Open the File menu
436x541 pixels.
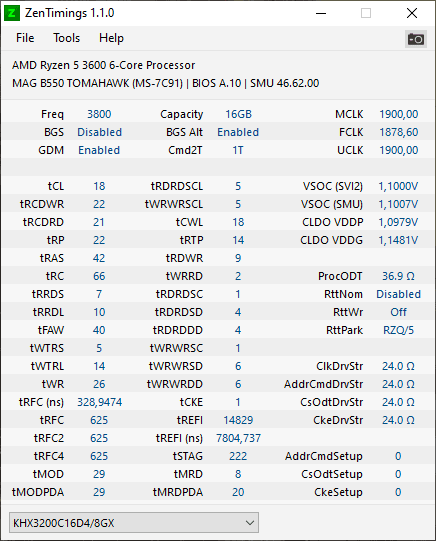pos(25,38)
